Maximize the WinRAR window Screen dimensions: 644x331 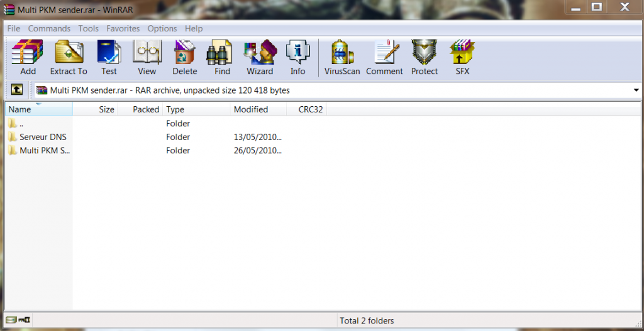click(x=597, y=7)
